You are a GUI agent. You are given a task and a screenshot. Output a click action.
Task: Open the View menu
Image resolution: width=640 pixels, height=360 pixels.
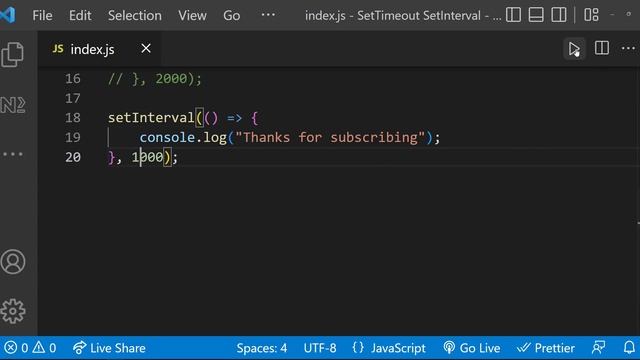point(192,16)
